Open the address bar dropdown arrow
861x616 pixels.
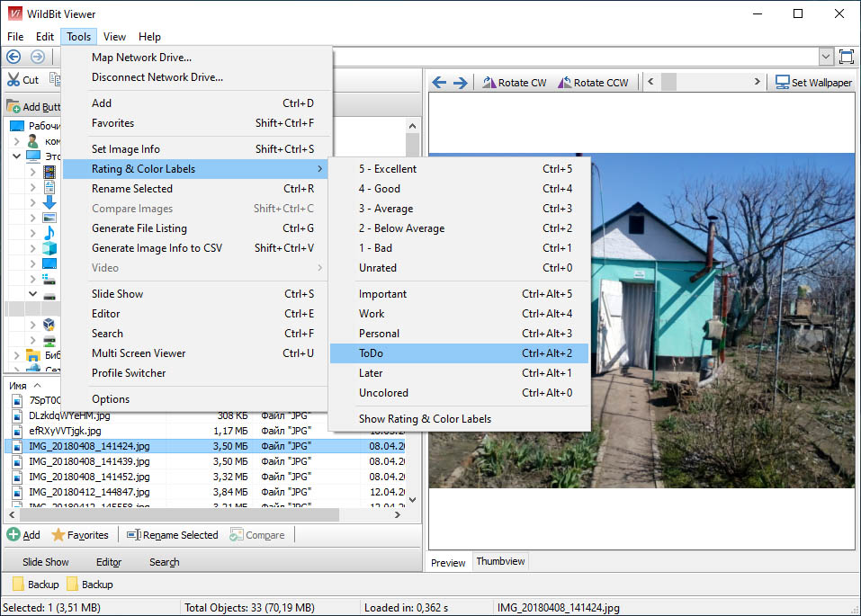tap(825, 57)
